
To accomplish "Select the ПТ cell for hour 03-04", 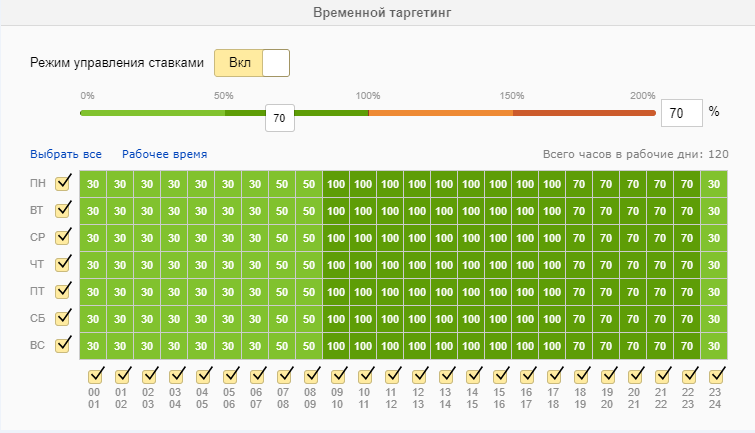I will pyautogui.click(x=174, y=292).
